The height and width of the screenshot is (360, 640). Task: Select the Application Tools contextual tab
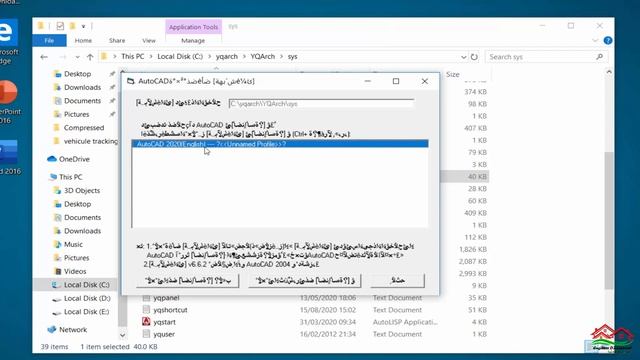pos(193,27)
